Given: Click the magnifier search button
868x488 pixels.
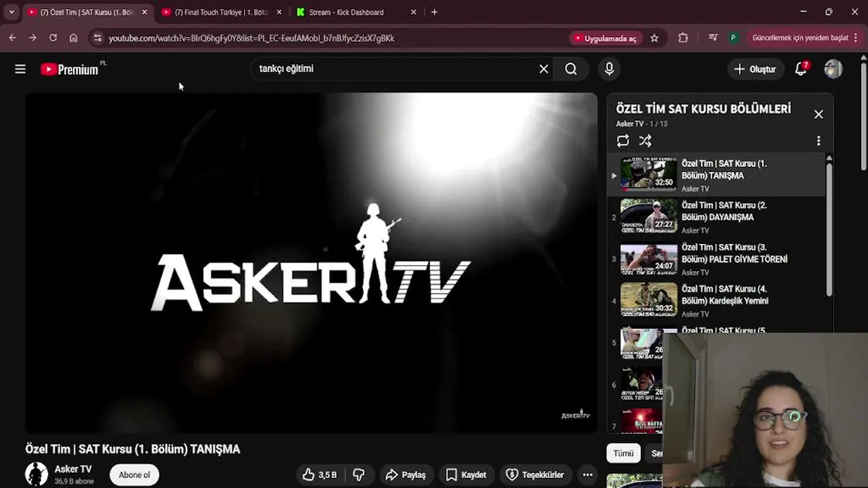Looking at the screenshot, I should pos(571,68).
